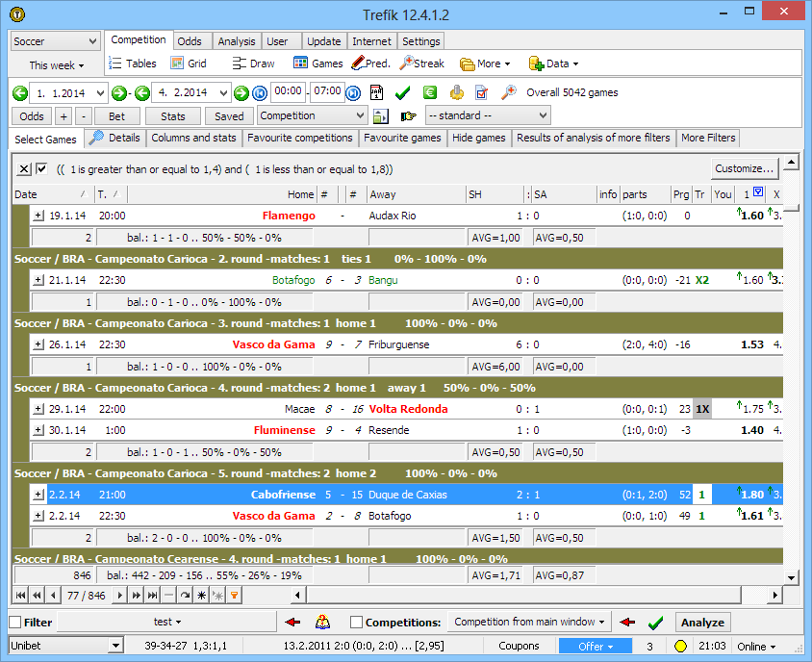Open the Streak tool

pyautogui.click(x=422, y=64)
